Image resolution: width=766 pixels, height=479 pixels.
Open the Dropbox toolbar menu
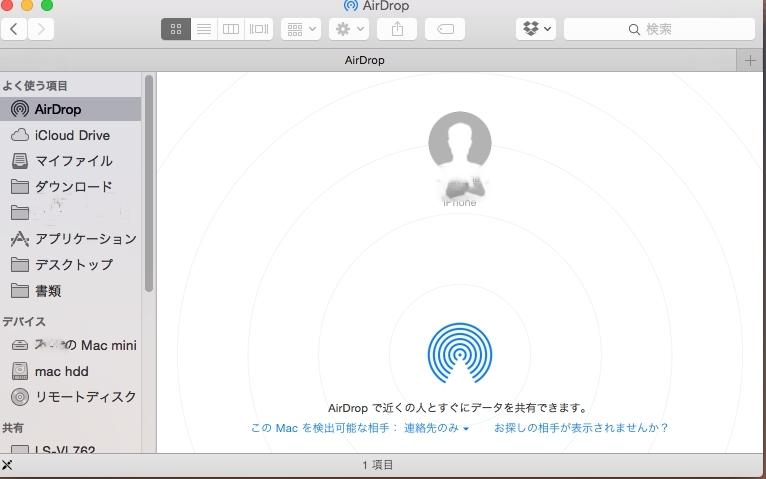(x=536, y=29)
